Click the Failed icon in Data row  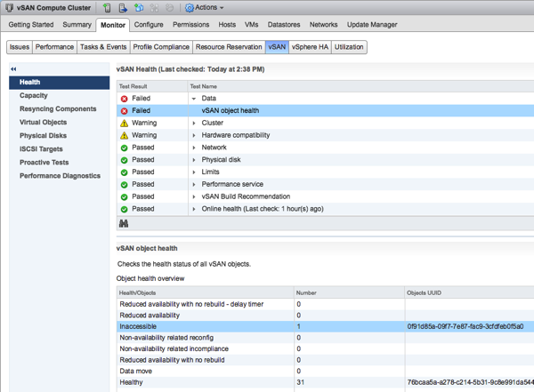point(125,99)
